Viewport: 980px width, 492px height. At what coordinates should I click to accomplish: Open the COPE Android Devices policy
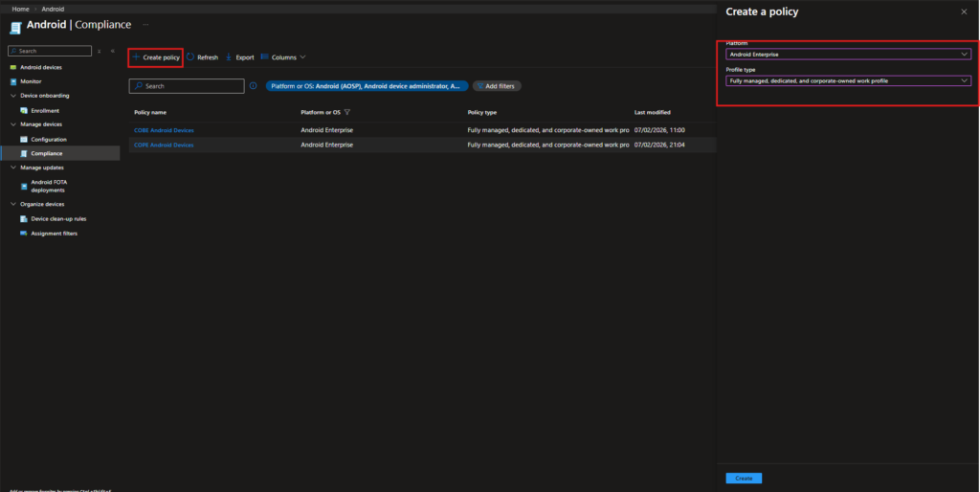164,145
